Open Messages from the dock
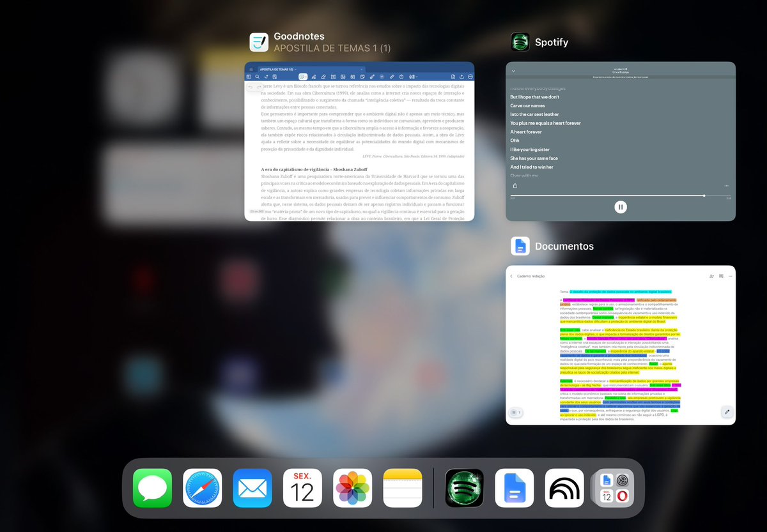This screenshot has height=532, width=767. click(152, 488)
